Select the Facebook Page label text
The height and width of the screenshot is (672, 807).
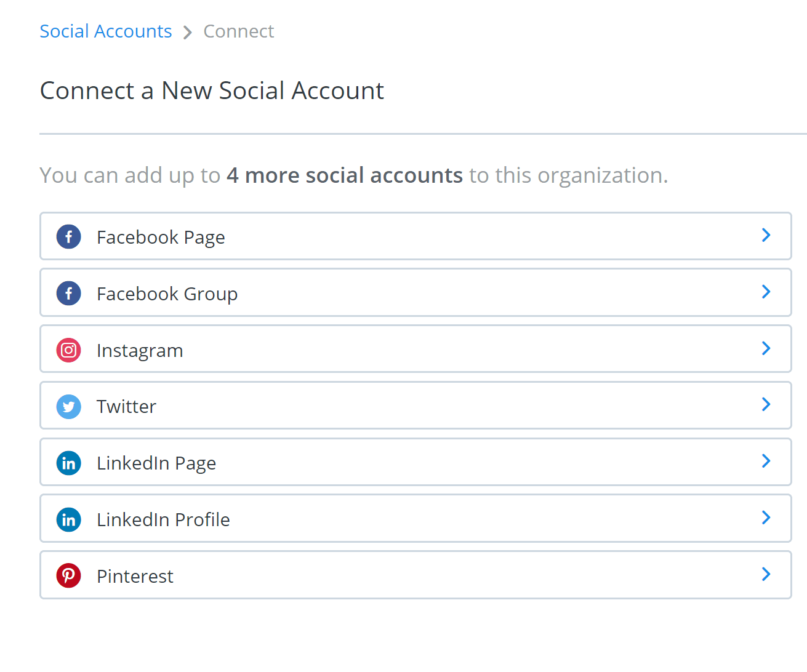161,238
